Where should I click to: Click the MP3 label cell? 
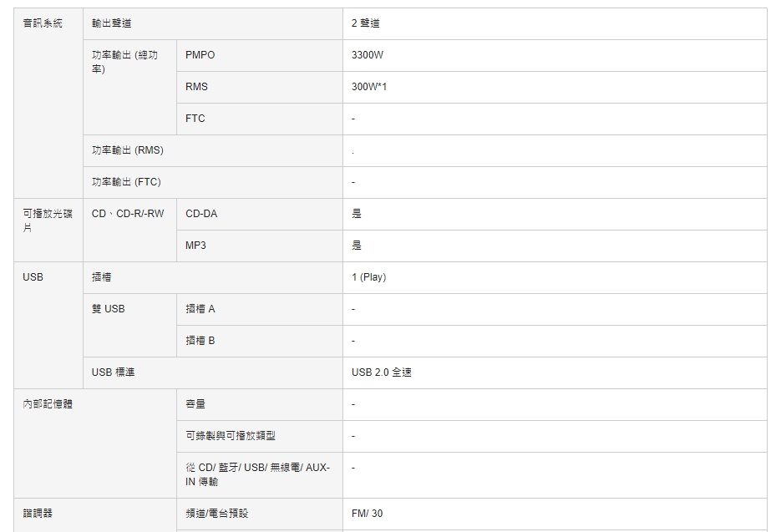tap(195, 246)
